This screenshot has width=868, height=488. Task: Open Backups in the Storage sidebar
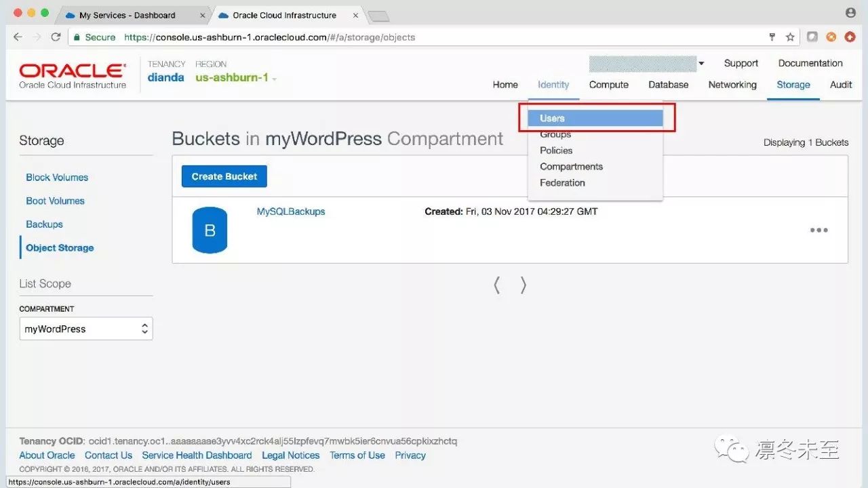point(44,224)
